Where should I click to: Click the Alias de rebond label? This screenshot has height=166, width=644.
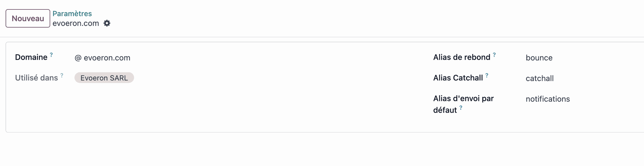coord(462,57)
